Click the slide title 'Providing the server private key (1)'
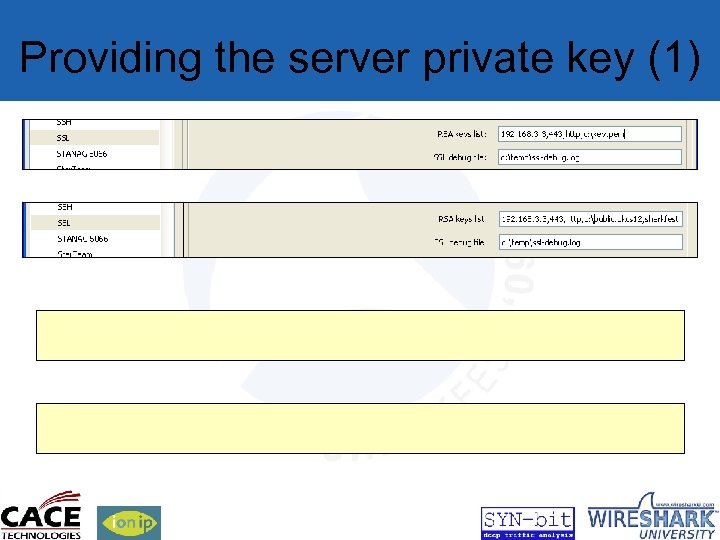Image resolution: width=720 pixels, height=540 pixels. pyautogui.click(x=360, y=59)
